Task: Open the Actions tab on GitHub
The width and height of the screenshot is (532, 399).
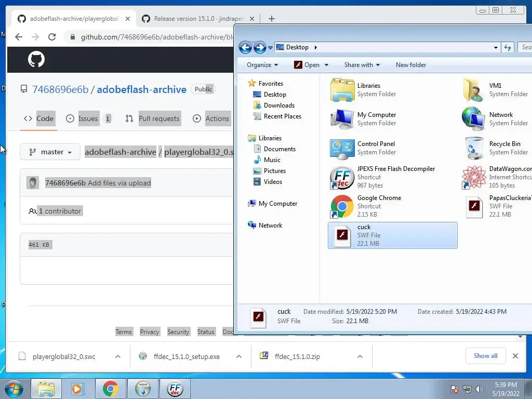Action: pos(211,118)
